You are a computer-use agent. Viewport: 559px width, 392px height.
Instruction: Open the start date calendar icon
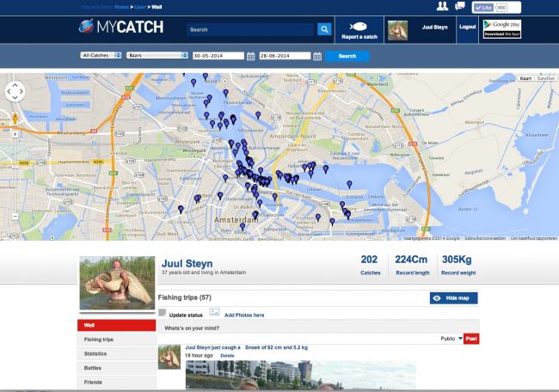[x=250, y=56]
